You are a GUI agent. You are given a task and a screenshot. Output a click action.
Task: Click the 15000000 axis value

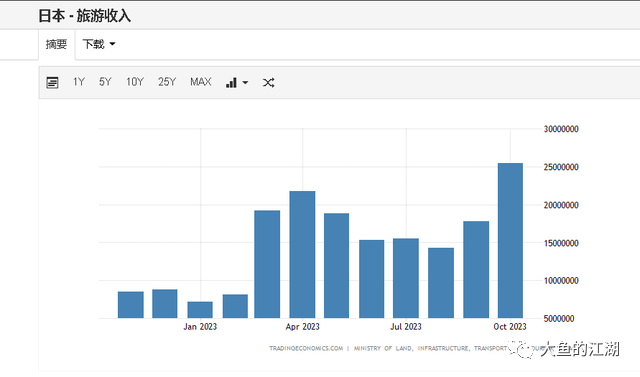[x=561, y=243]
